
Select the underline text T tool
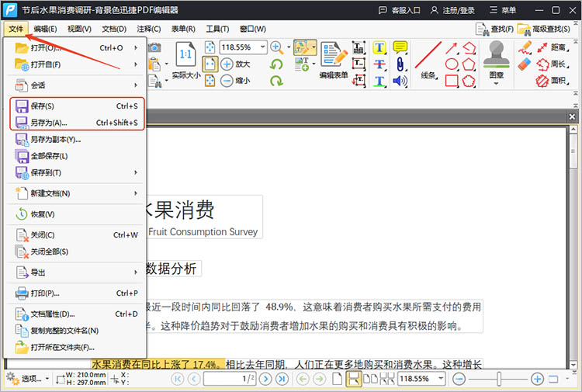click(x=379, y=81)
